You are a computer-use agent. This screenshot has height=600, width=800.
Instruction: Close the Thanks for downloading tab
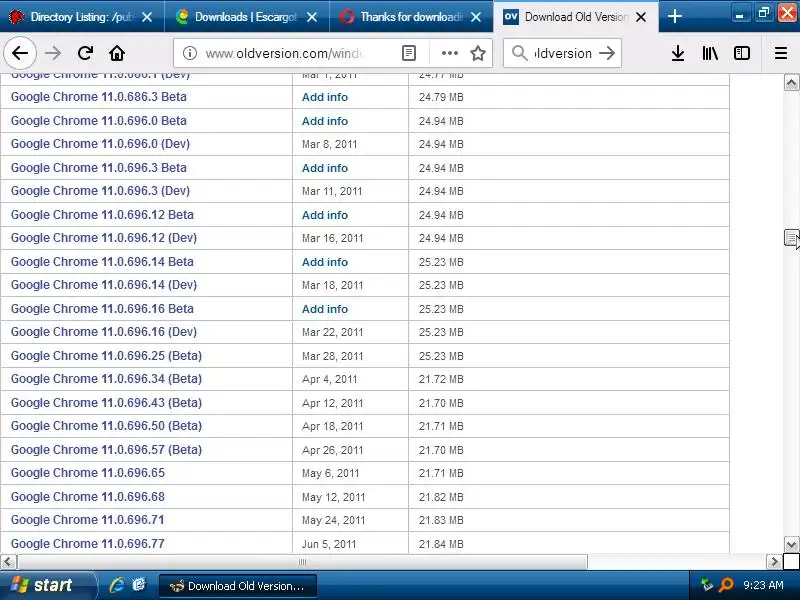tap(476, 17)
